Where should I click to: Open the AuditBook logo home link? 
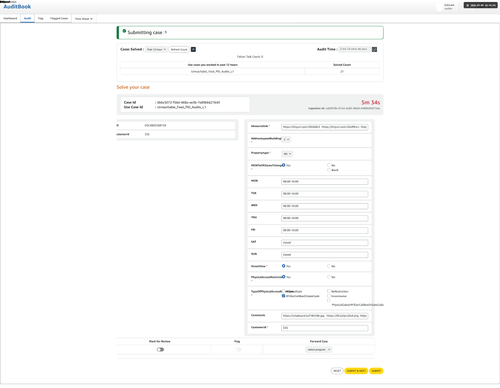[17, 7]
